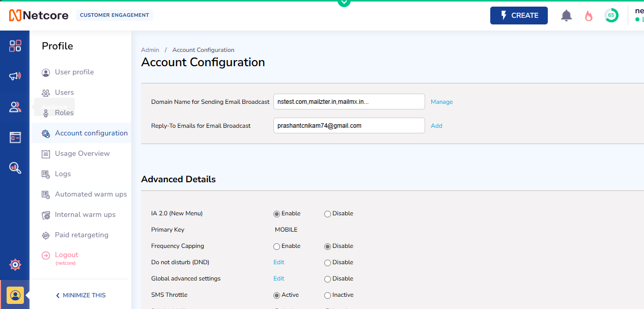Viewport: 644px width, 309px height.
Task: Click the Reply-To Emails input field
Action: (349, 125)
